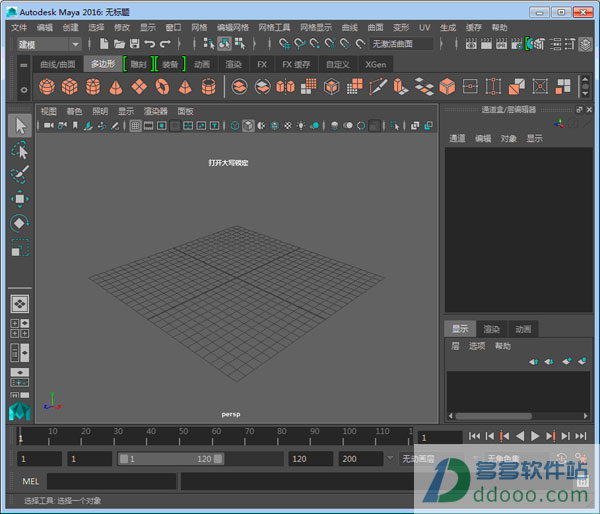The height and width of the screenshot is (514, 600).
Task: Toggle the viewport film gate
Action: (148, 126)
